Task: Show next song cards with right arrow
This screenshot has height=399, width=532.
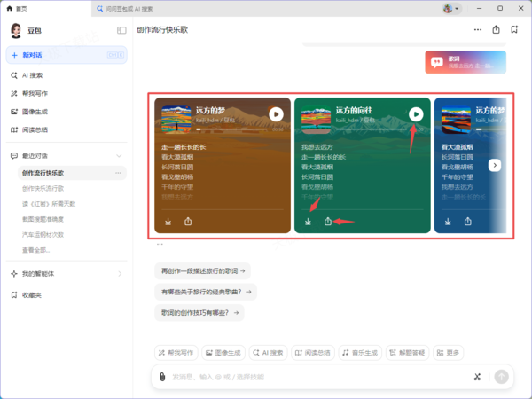Action: click(495, 165)
